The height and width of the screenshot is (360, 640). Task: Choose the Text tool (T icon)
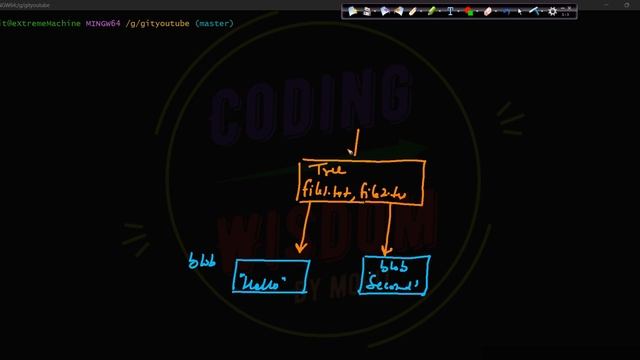450,11
